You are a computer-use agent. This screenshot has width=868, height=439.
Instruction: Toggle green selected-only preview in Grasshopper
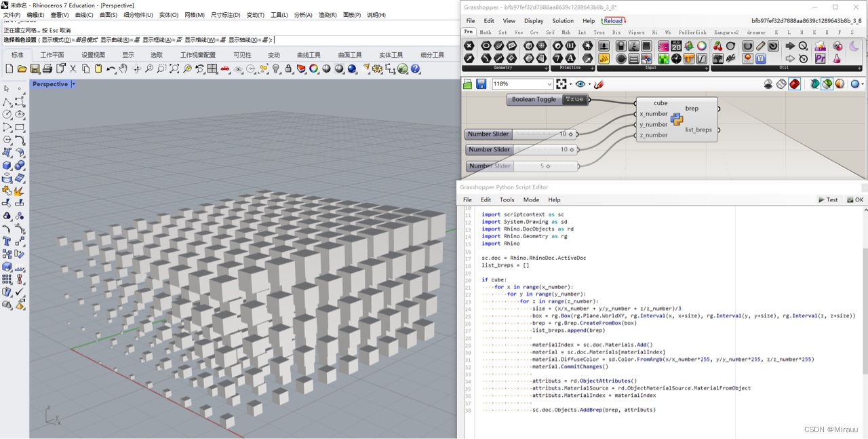[827, 84]
